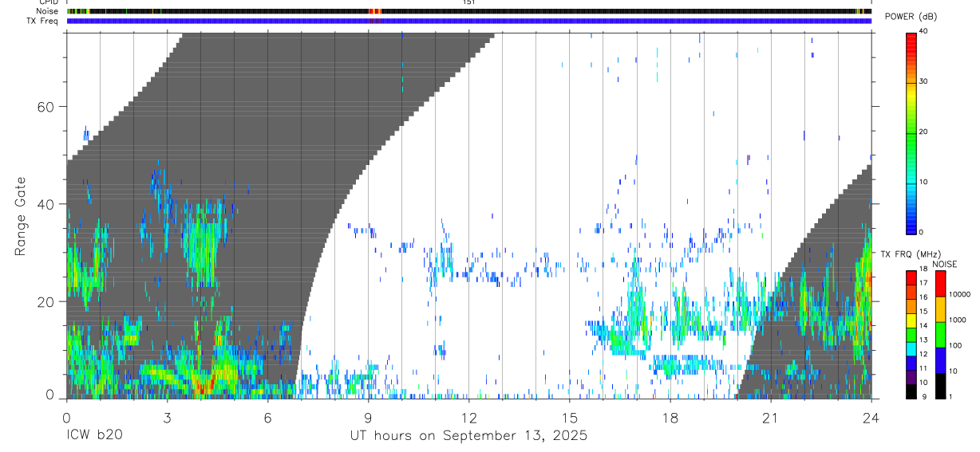Click the 9 hour tick on UT axis
The image size is (980, 452).
pos(368,417)
